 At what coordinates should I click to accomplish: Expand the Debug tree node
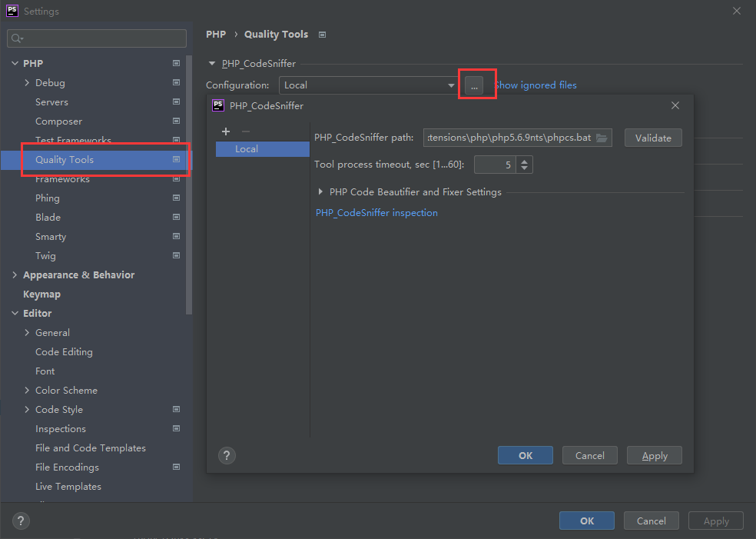pos(27,82)
